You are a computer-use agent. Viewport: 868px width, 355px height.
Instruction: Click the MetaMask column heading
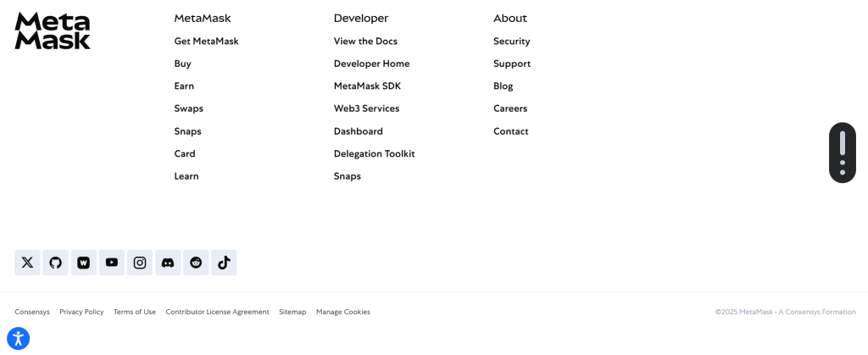pos(203,19)
